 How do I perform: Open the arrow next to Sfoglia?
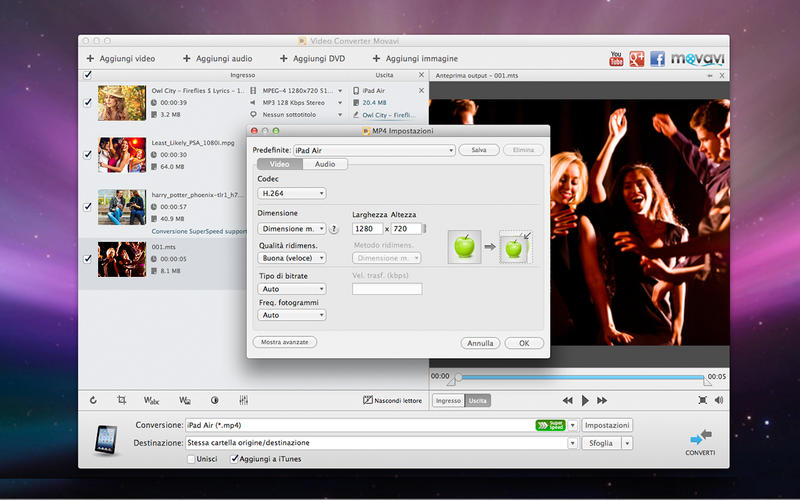pyautogui.click(x=627, y=443)
